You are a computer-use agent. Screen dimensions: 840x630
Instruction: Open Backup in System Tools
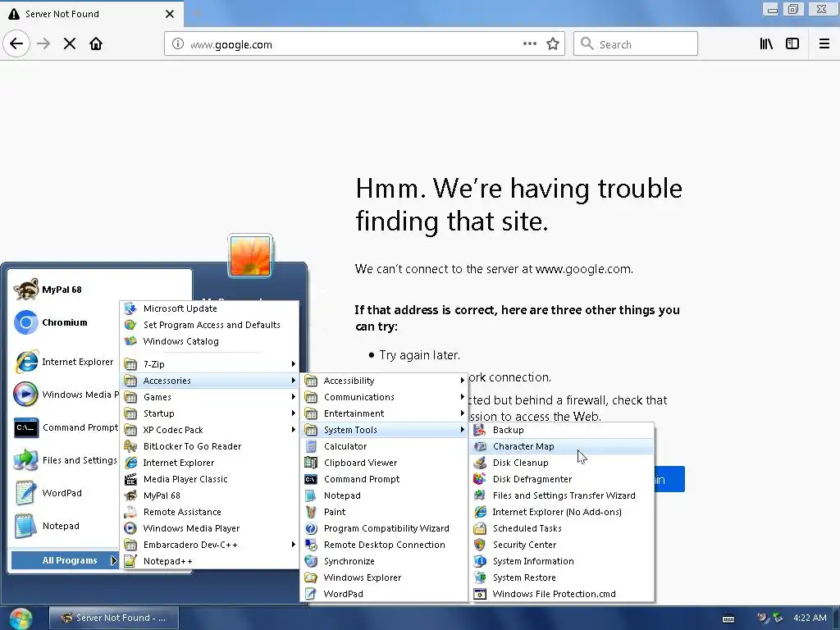pos(563,430)
